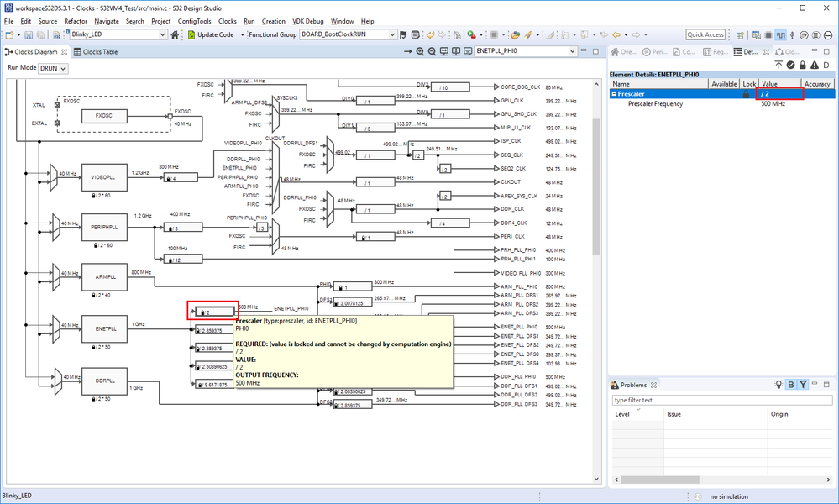
Task: Select the FXOSC block in diagram
Action: tap(104, 116)
